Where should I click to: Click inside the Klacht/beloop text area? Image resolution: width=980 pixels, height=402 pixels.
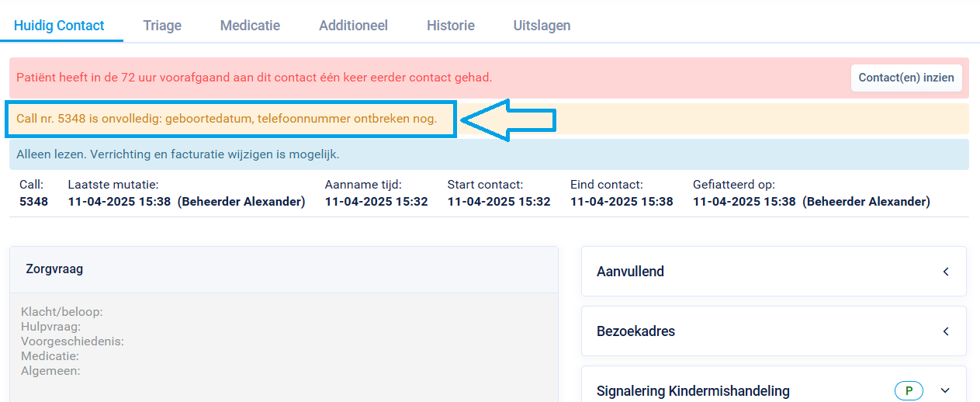(284, 348)
